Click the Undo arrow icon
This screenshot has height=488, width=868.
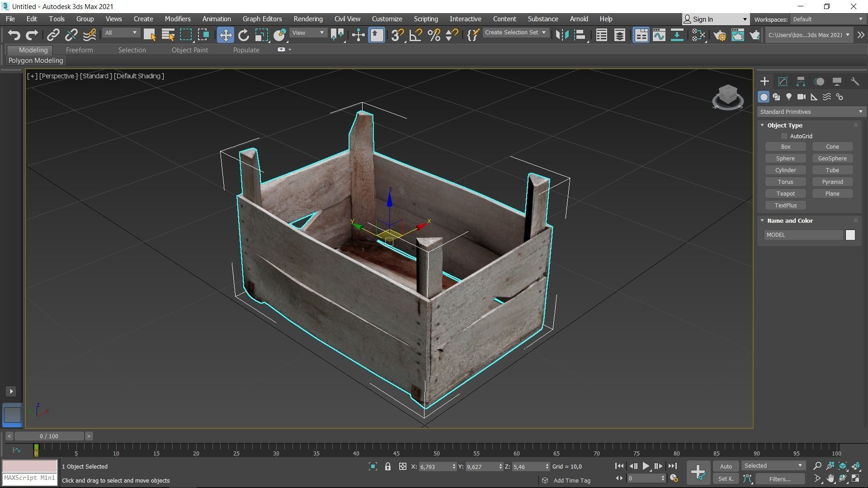coord(14,35)
